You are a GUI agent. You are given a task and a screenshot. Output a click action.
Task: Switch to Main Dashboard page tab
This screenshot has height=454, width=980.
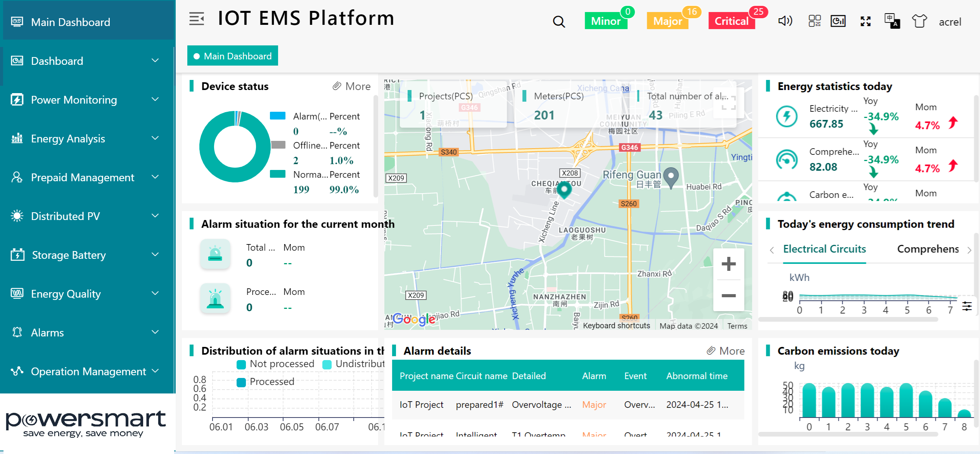[x=233, y=56]
